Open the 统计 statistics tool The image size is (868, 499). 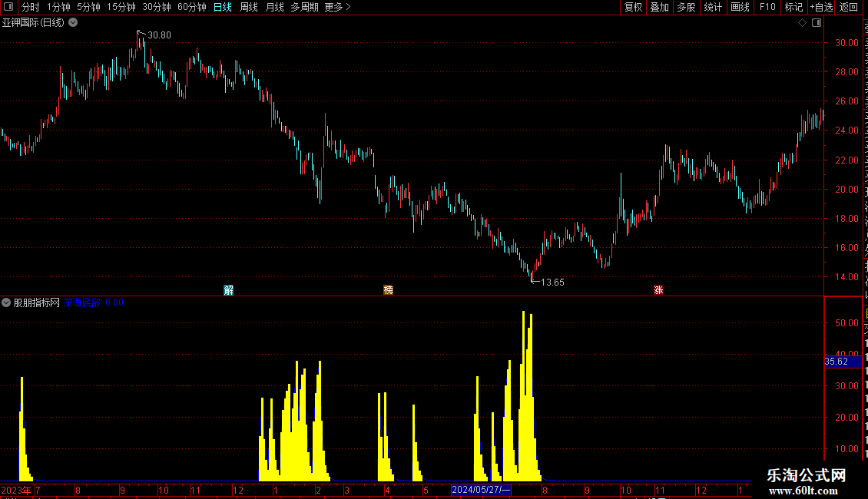[712, 7]
